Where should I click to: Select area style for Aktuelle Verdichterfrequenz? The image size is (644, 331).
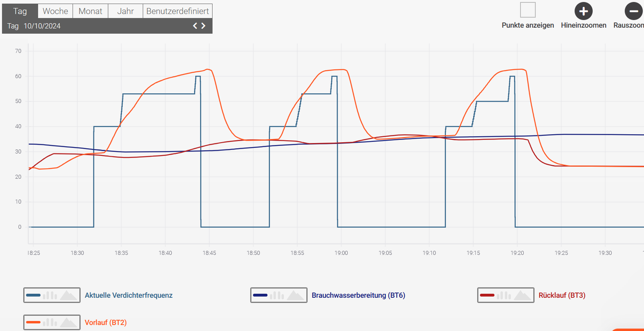[x=68, y=295]
